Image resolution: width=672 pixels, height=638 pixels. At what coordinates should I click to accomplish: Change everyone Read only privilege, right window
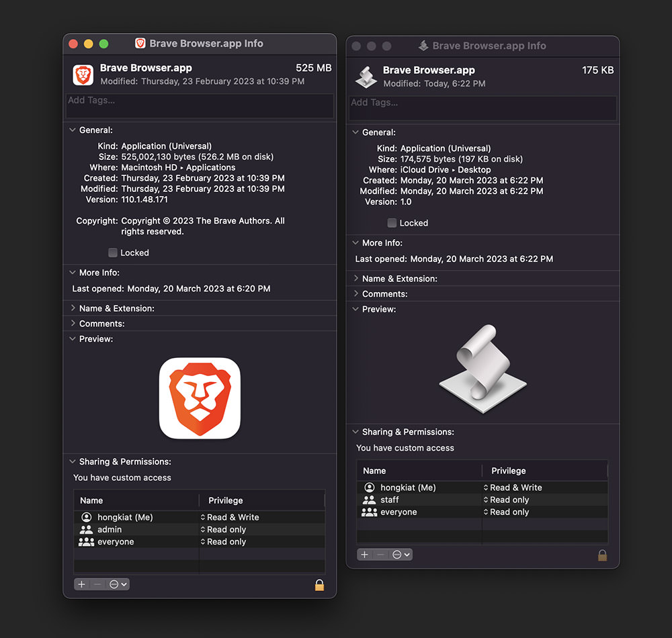click(x=506, y=512)
